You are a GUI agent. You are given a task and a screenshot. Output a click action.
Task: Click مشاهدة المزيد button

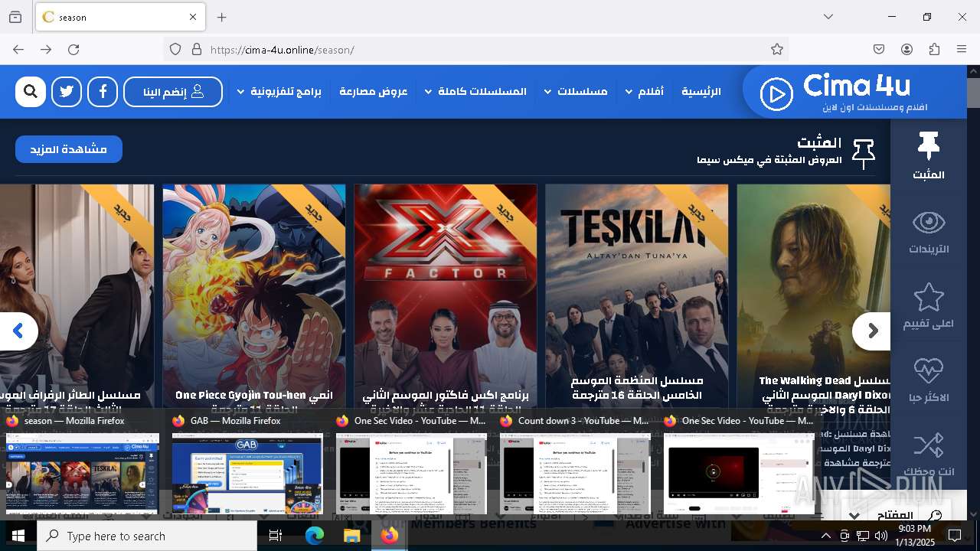pos(69,149)
